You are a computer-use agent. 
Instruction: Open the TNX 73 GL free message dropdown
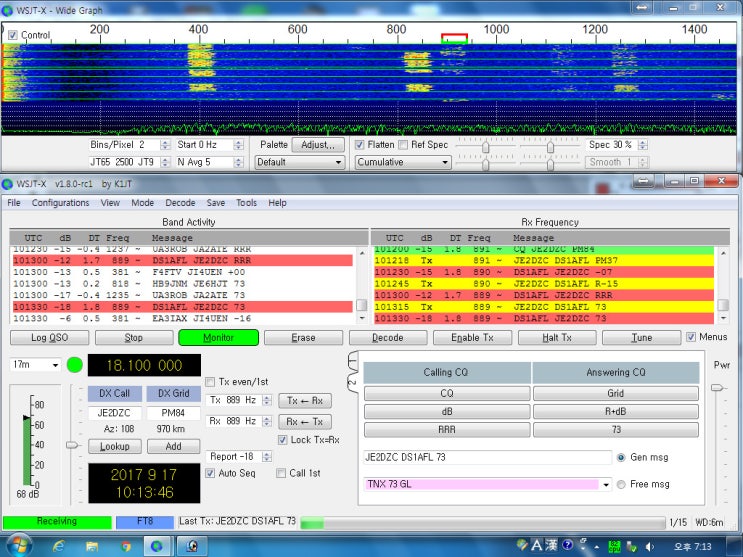pyautogui.click(x=605, y=484)
